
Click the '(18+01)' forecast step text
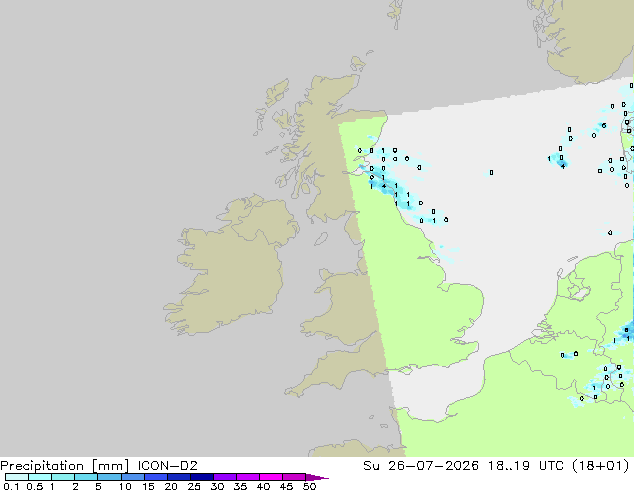600,466
